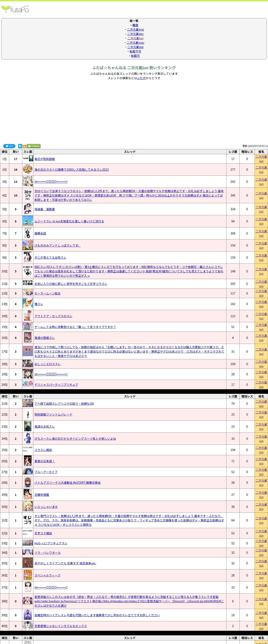268x644 pixels.
Task: Open thread スペシャルウィーク
Action: point(48,575)
